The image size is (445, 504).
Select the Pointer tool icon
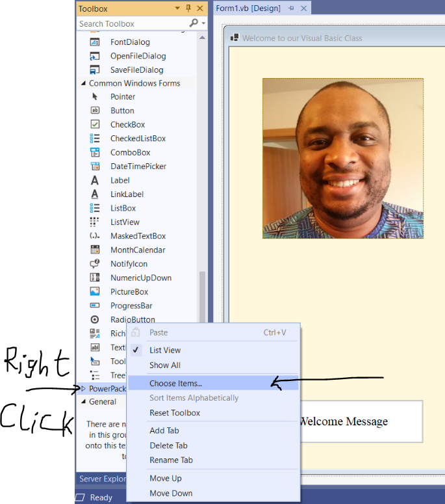point(95,97)
